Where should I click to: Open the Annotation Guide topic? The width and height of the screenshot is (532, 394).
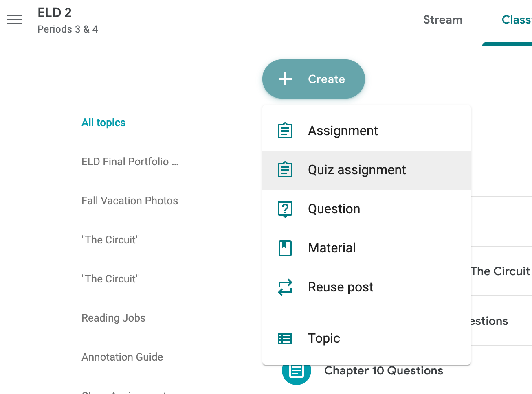122,357
